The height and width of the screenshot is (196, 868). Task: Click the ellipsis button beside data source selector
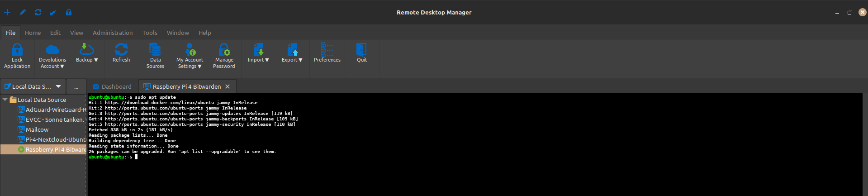[x=76, y=87]
